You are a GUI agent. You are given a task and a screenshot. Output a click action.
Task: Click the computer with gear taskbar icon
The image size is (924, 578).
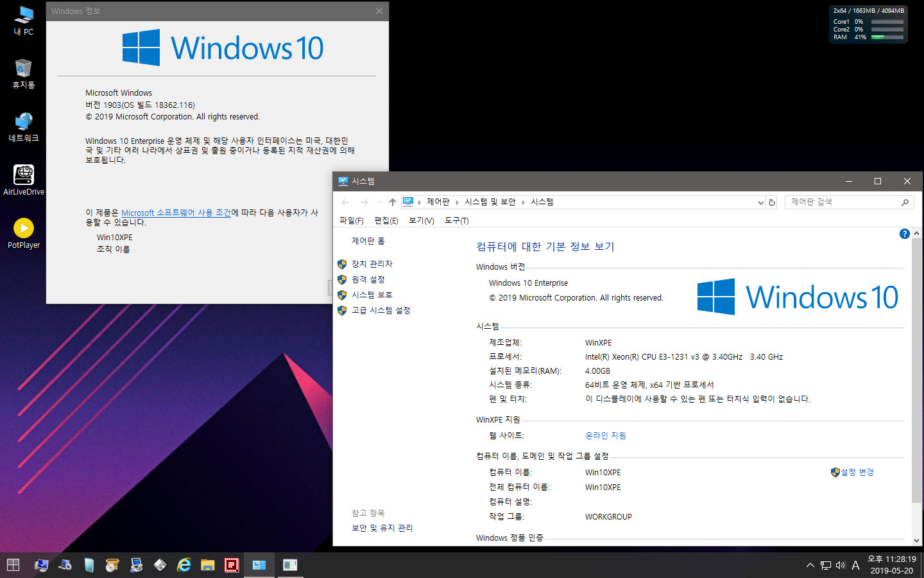coord(65,565)
